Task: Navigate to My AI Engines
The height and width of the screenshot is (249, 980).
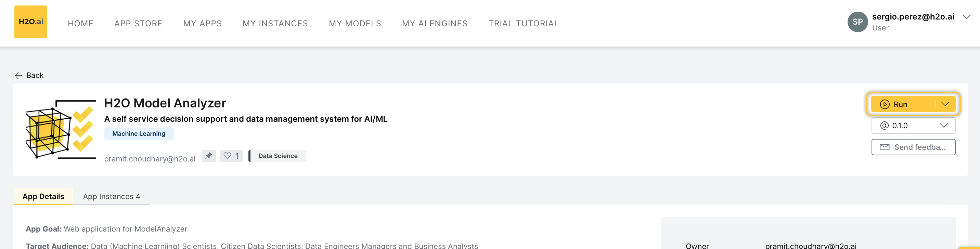Action: tap(435, 24)
